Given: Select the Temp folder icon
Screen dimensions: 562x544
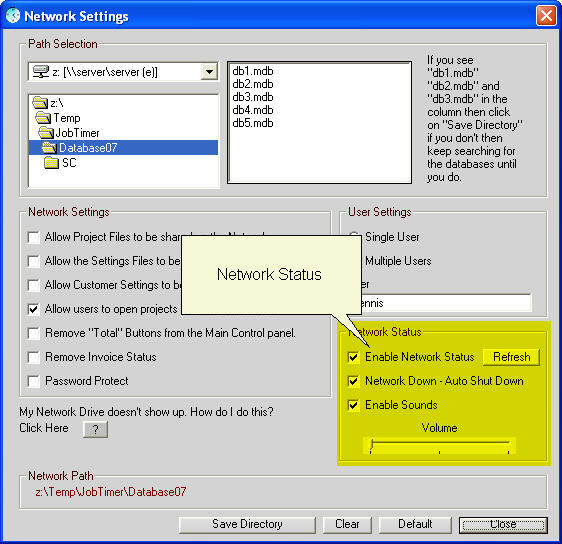Looking at the screenshot, I should (43, 118).
